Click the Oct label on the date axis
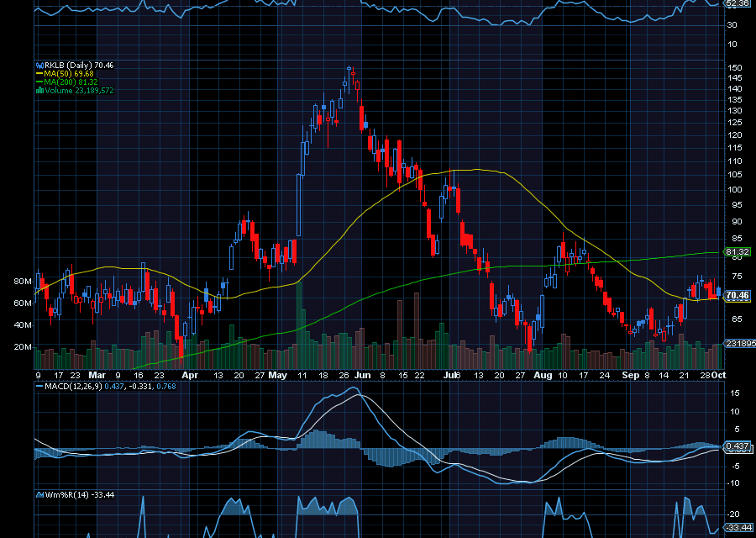 (718, 375)
